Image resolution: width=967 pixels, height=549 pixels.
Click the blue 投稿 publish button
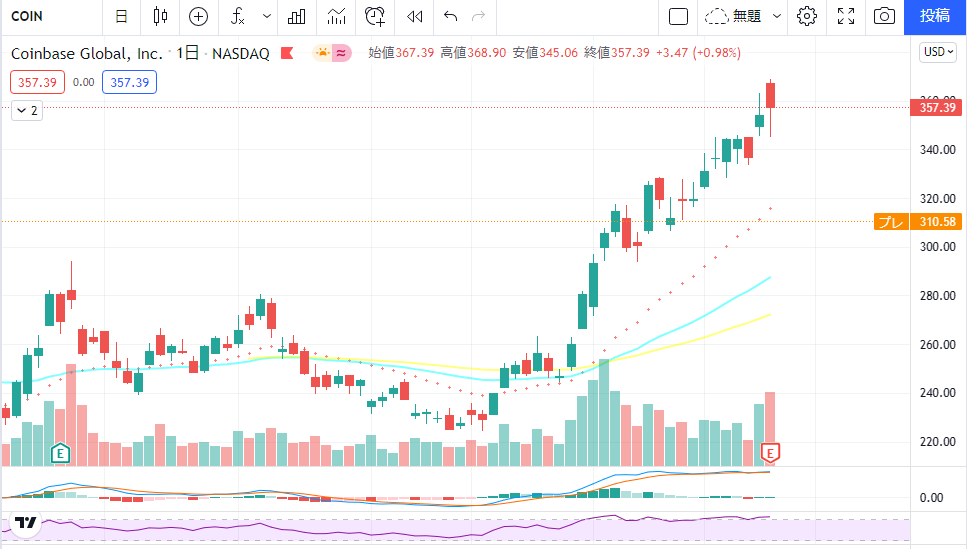coord(935,17)
